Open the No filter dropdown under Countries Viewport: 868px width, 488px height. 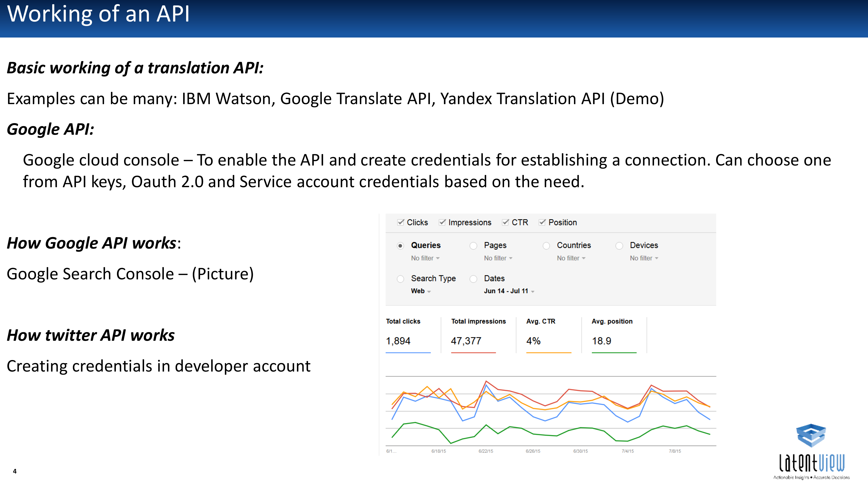click(x=571, y=258)
